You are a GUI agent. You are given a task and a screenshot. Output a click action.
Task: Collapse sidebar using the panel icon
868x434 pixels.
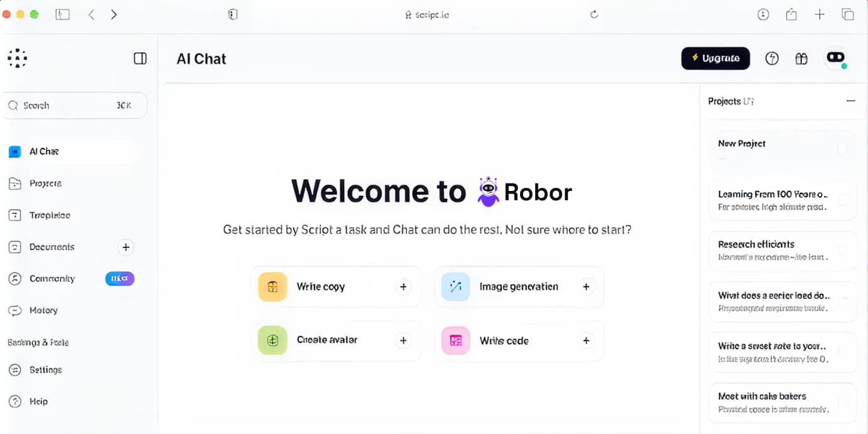[140, 58]
